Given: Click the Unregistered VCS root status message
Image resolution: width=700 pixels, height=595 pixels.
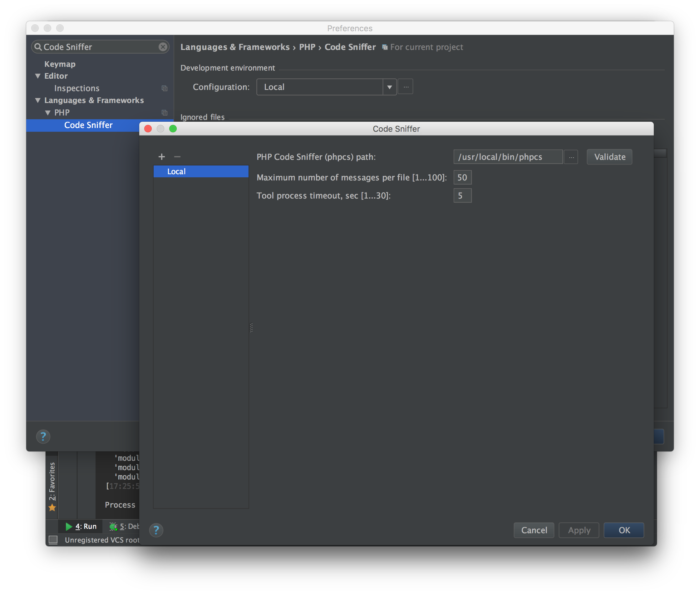Looking at the screenshot, I should click(102, 540).
